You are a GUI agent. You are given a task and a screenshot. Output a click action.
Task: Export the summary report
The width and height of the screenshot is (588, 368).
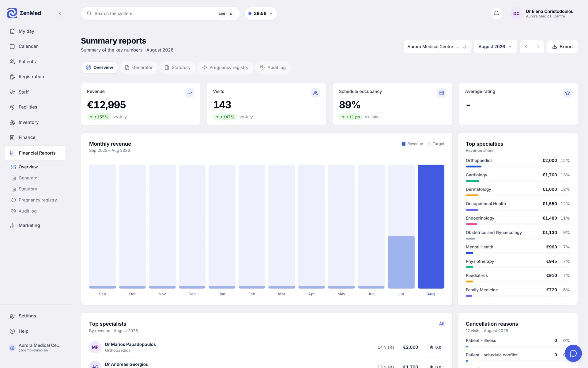click(563, 47)
